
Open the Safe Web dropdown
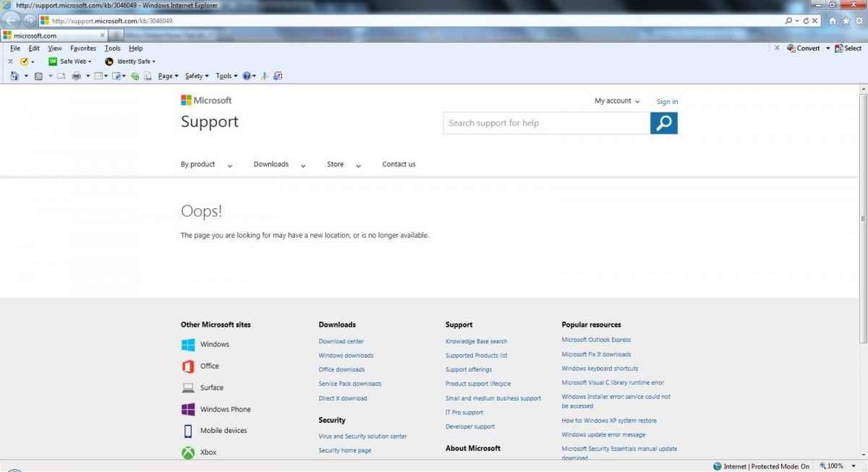[x=90, y=62]
